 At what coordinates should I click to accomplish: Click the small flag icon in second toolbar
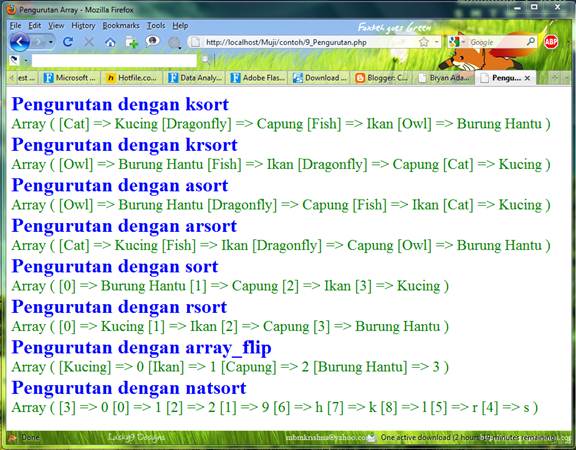click(15, 60)
